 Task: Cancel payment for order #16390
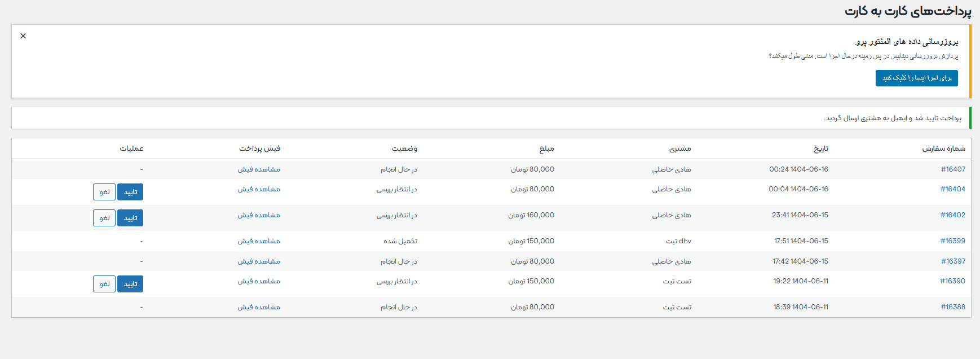(x=104, y=284)
